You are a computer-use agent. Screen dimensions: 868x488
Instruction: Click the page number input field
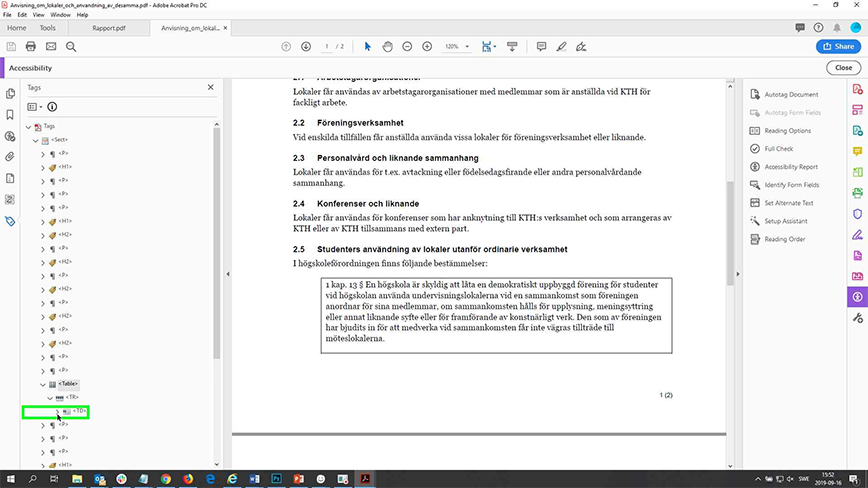coord(327,46)
